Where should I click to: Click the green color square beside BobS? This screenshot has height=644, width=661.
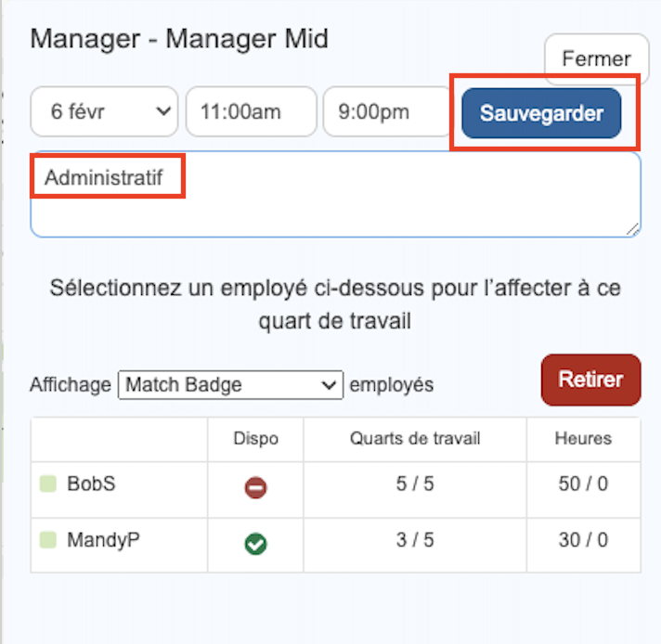coord(47,484)
